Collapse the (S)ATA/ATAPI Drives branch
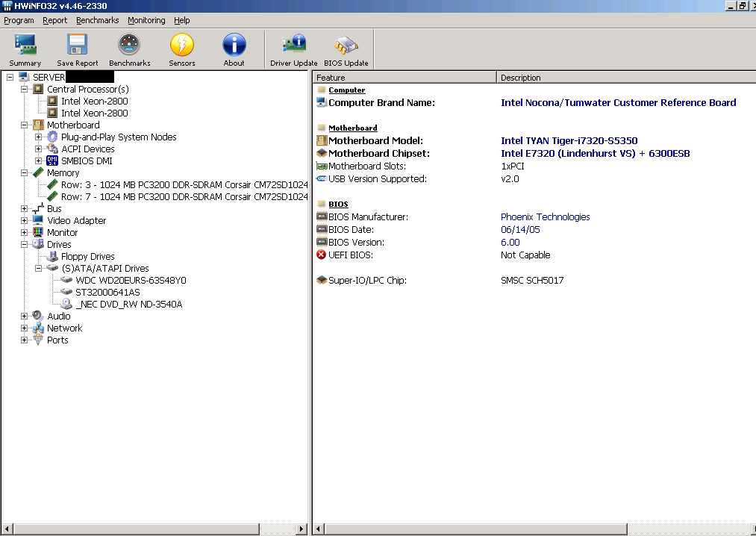The height and width of the screenshot is (536, 756). click(38, 268)
